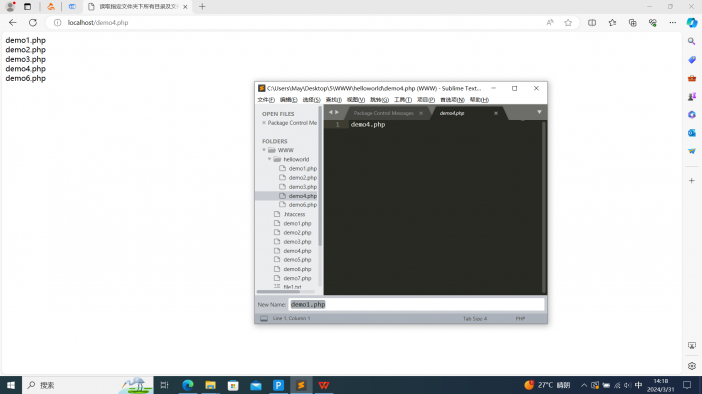The width and height of the screenshot is (702, 394).
Task: Open Task View on the taskbar
Action: (164, 385)
